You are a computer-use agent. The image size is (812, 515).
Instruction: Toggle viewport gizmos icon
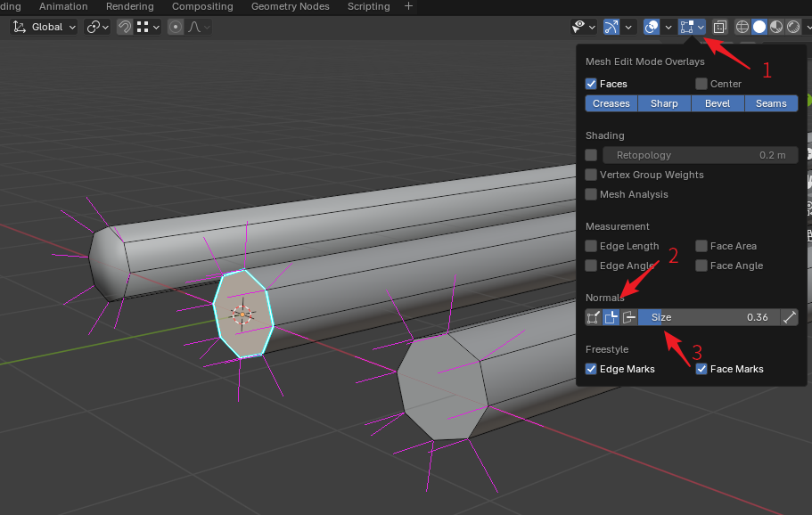tap(611, 27)
